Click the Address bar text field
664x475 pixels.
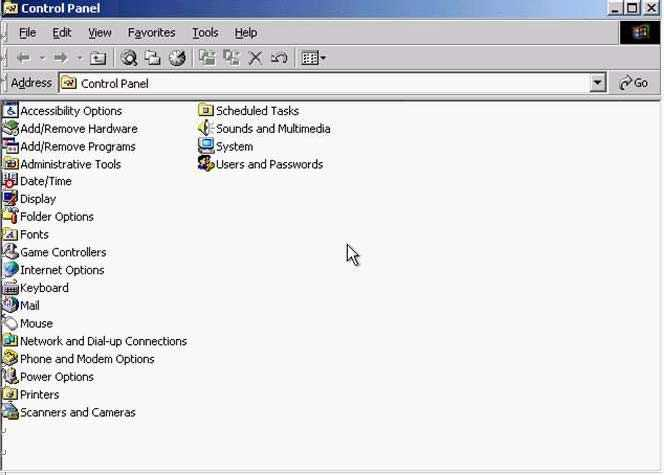(x=330, y=83)
